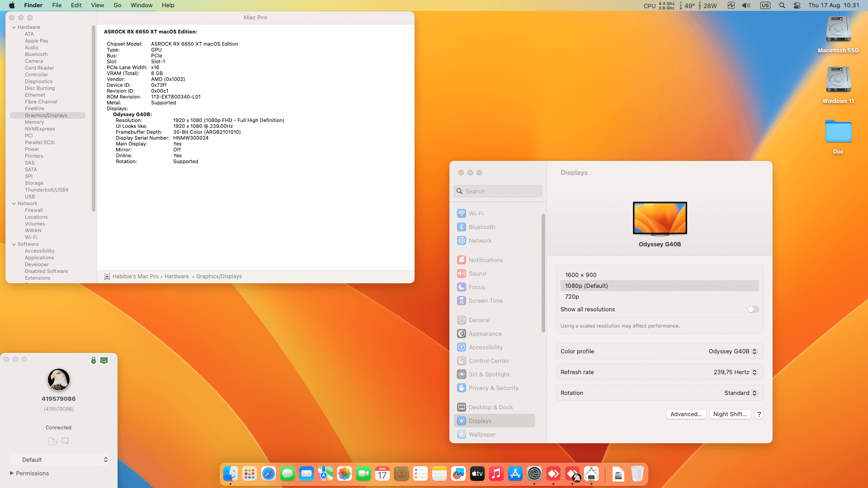Image resolution: width=868 pixels, height=488 pixels.
Task: Open the Reminders app in the Dock
Action: 420,474
